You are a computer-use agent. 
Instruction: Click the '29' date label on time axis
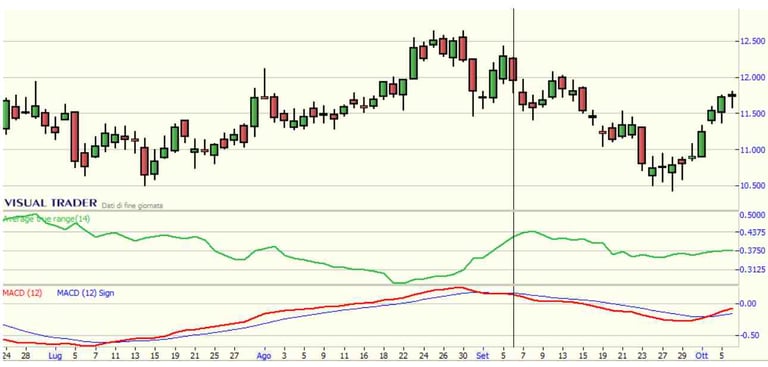[681, 356]
